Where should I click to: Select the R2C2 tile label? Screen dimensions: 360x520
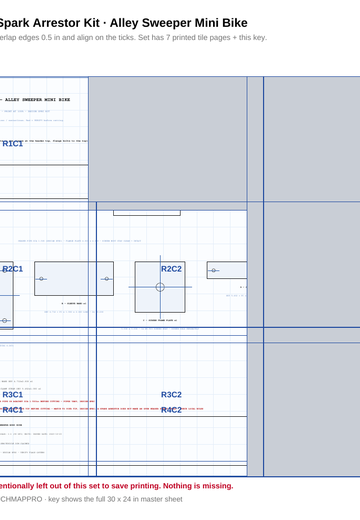point(171,269)
